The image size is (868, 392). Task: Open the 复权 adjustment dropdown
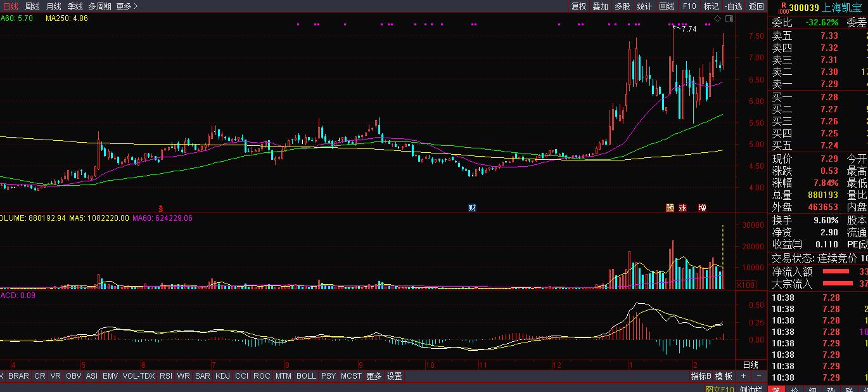578,6
